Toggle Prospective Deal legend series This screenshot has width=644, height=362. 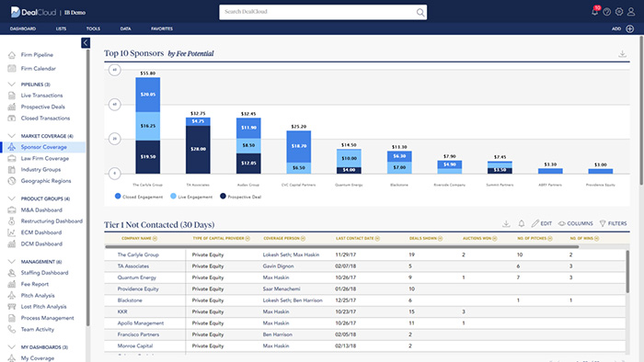tap(241, 197)
